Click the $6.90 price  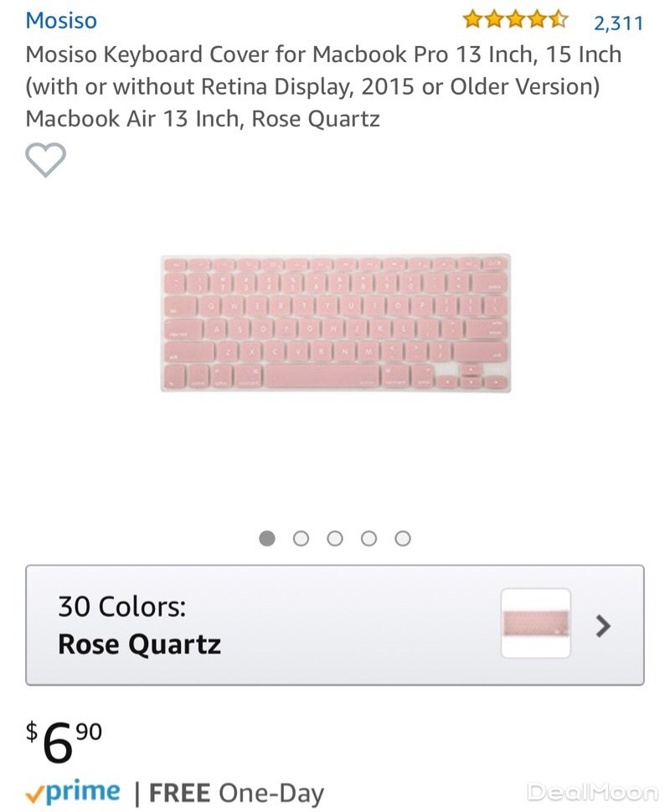click(64, 742)
